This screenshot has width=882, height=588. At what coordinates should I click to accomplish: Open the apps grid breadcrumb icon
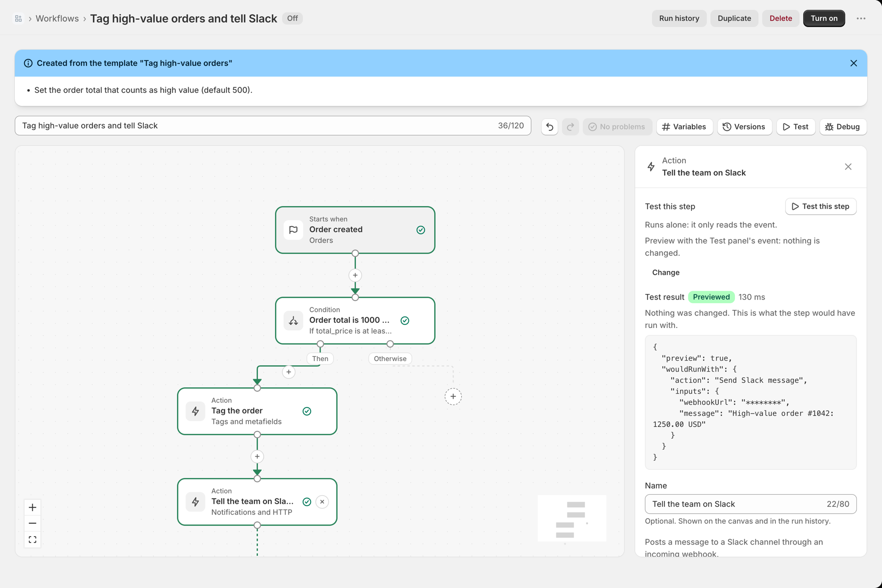tap(18, 18)
